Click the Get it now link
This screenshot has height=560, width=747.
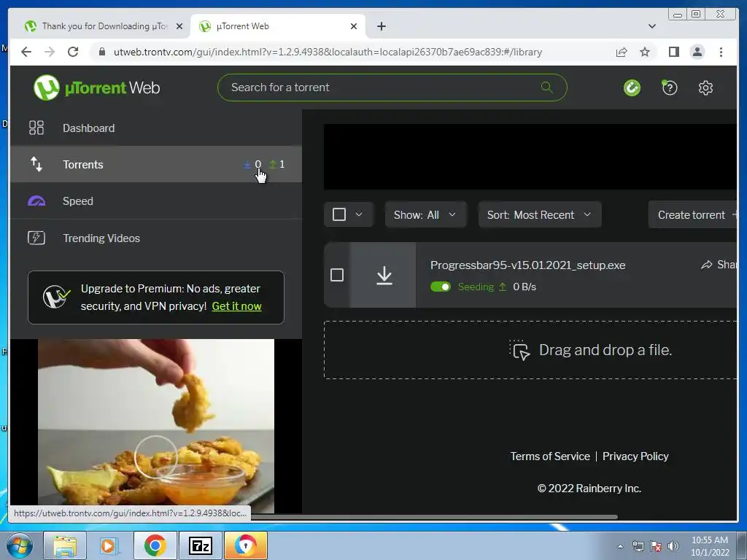click(236, 306)
